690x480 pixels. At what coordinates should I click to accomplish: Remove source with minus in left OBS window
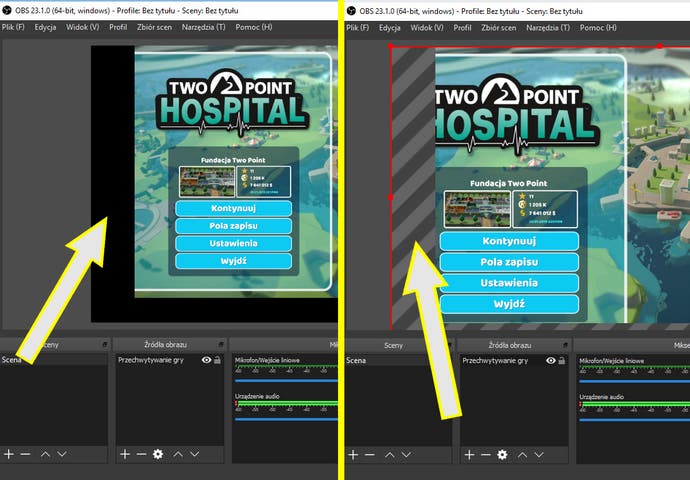pos(141,454)
